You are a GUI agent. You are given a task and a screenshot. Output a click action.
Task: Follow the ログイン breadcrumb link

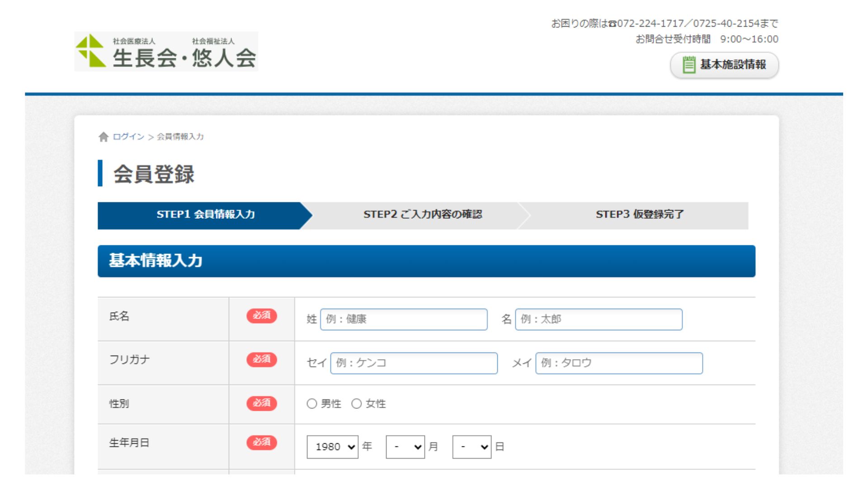pos(128,136)
